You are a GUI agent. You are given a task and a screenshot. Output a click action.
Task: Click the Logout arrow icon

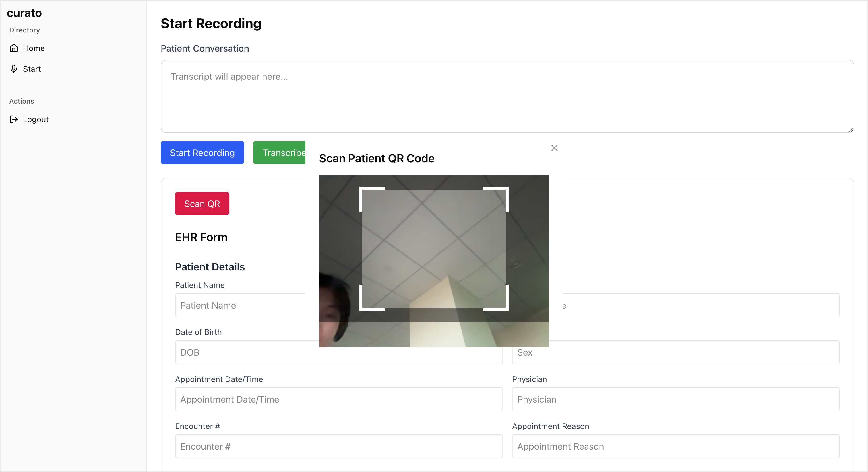tap(14, 119)
